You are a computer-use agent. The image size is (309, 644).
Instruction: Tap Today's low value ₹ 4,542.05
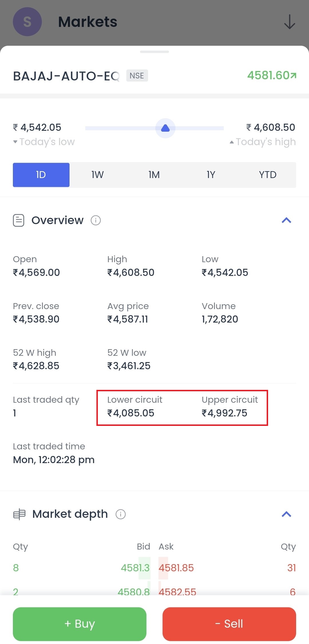37,127
